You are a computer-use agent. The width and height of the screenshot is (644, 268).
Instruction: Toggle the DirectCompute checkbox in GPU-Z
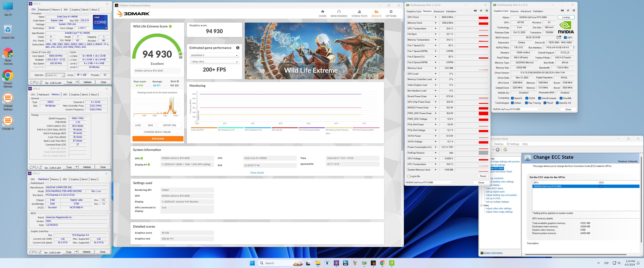[540, 98]
